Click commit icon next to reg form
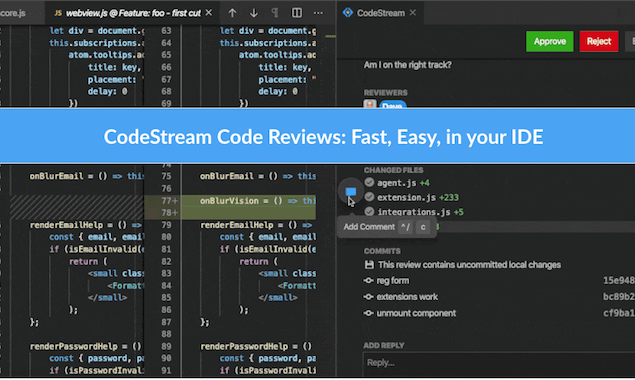 coord(369,280)
